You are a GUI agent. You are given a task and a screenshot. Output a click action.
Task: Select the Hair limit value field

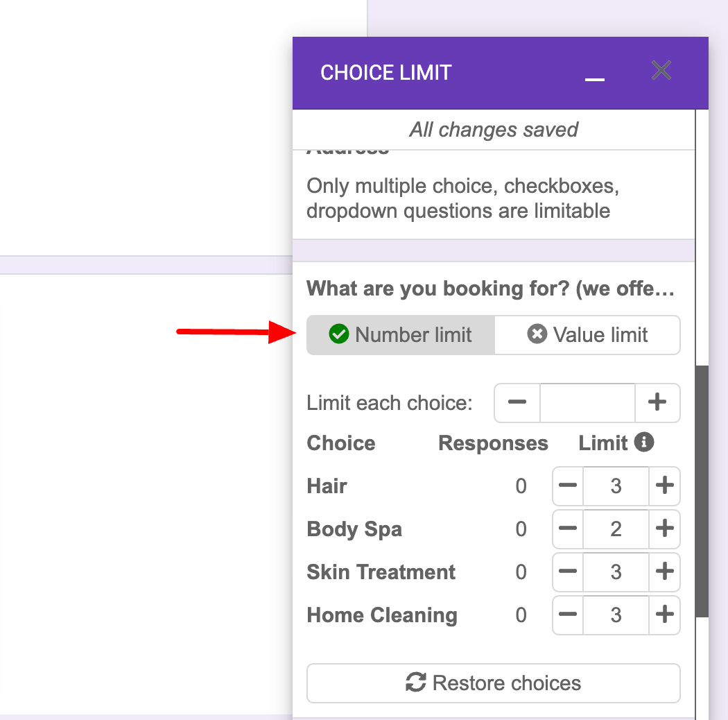click(616, 486)
